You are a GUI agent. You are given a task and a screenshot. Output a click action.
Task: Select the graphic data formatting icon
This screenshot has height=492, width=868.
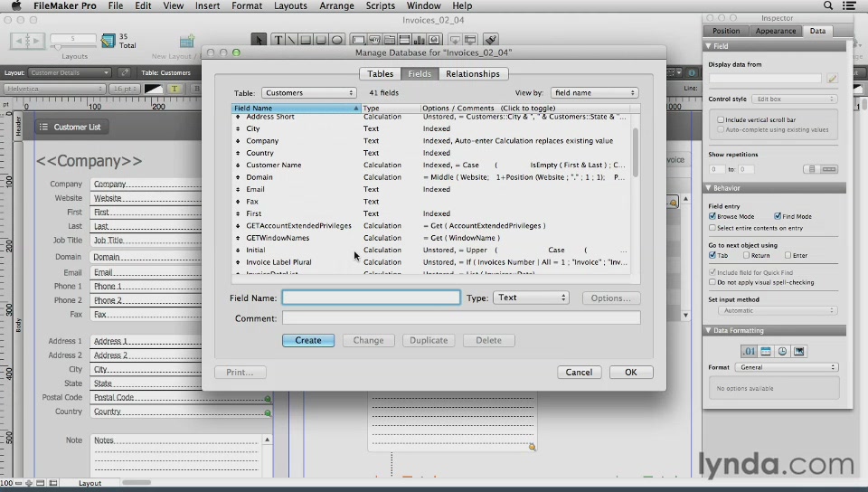798,352
